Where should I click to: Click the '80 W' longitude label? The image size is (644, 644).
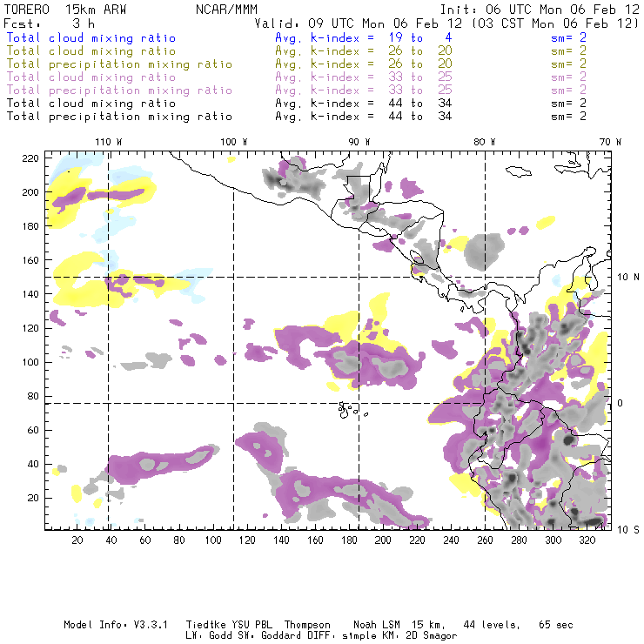point(484,142)
